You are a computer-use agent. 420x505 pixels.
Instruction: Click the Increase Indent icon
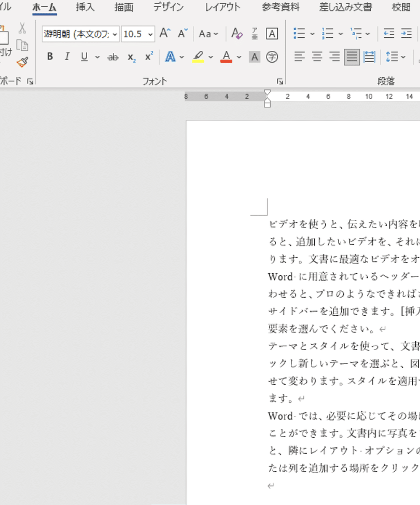coord(406,34)
